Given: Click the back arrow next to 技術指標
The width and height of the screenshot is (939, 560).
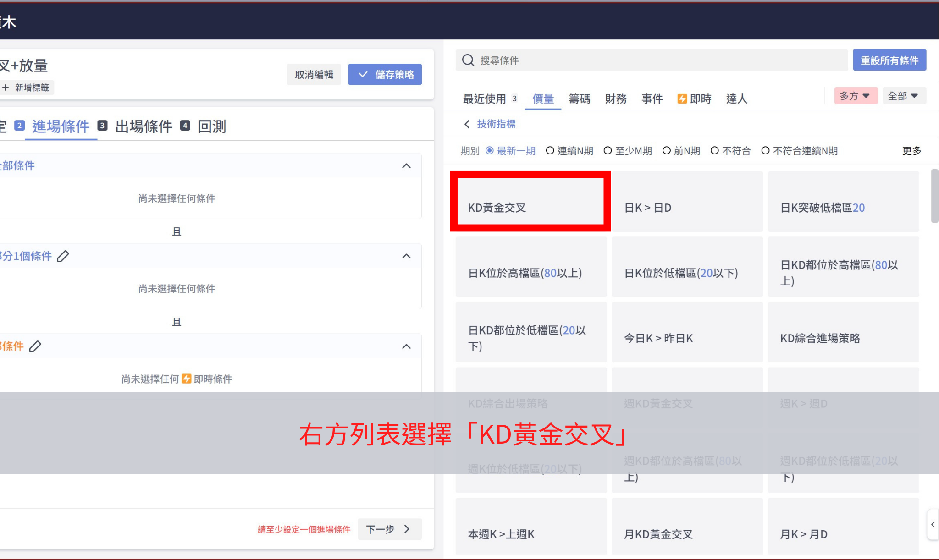Looking at the screenshot, I should pos(467,124).
